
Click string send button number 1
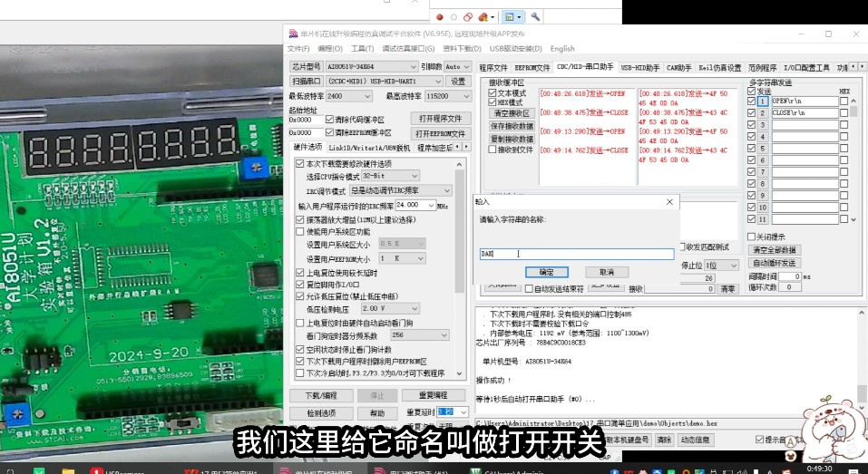764,102
